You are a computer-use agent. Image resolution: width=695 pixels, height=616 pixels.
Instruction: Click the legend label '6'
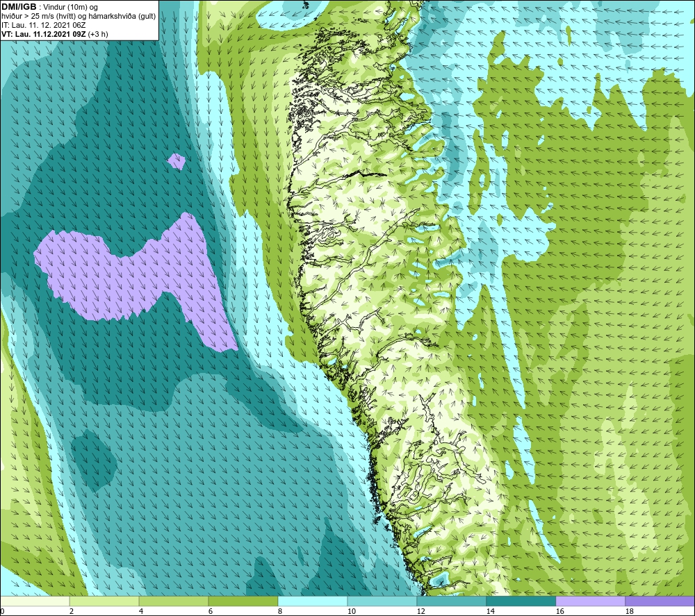click(210, 611)
